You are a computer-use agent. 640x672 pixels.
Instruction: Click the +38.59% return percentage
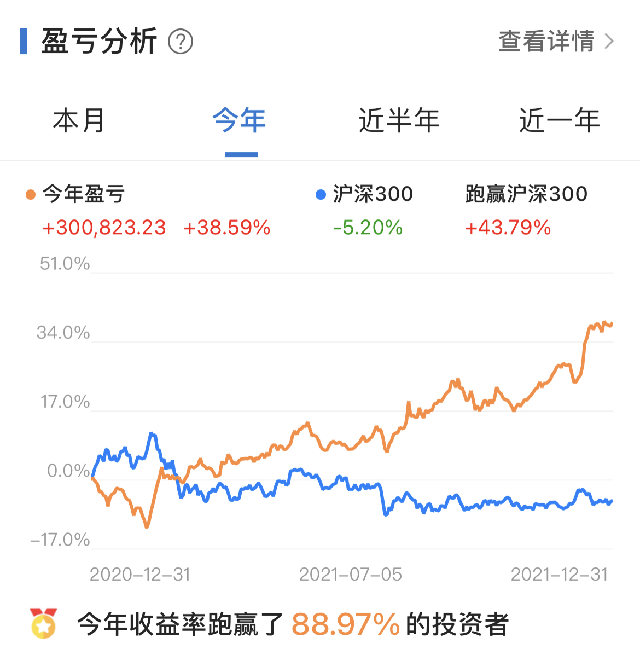tap(227, 228)
